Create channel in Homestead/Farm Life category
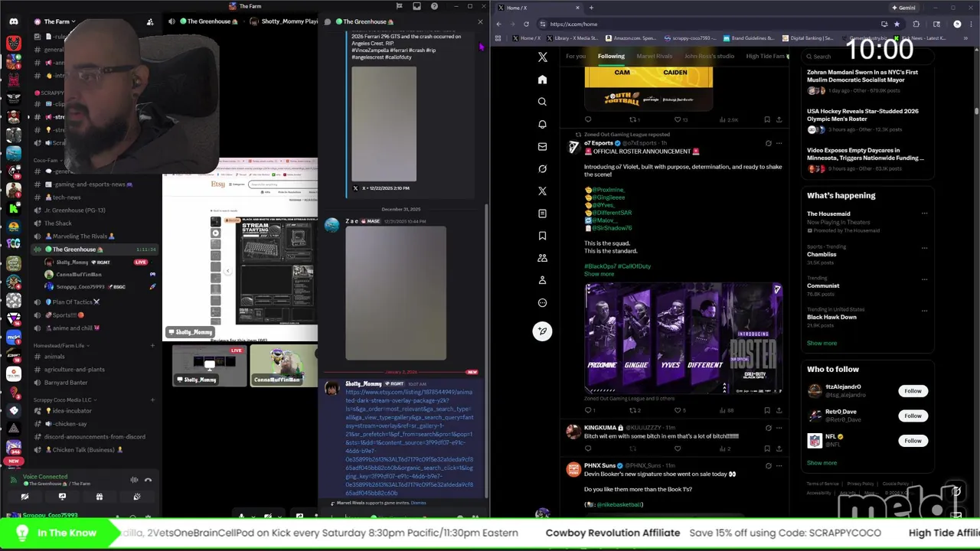This screenshot has height=551, width=980. tap(152, 345)
